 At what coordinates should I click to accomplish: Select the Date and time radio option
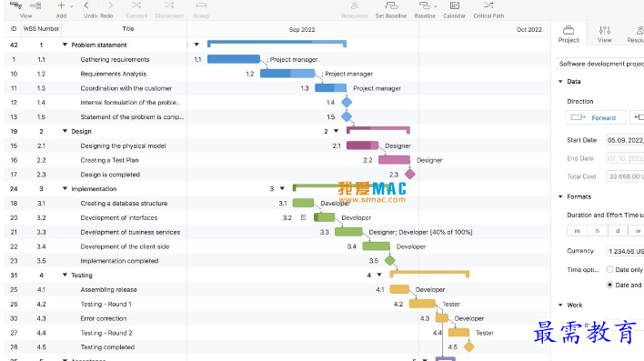610,285
